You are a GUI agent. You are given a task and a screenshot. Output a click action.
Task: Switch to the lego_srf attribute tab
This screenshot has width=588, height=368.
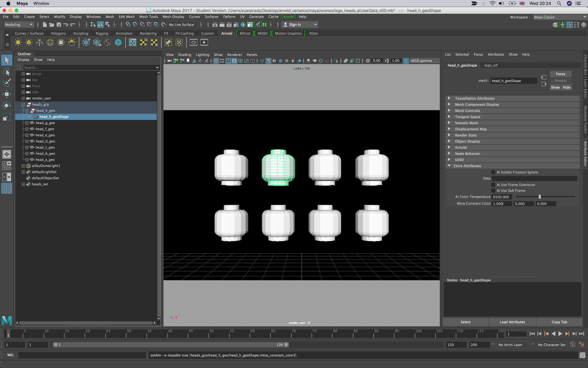pos(491,65)
